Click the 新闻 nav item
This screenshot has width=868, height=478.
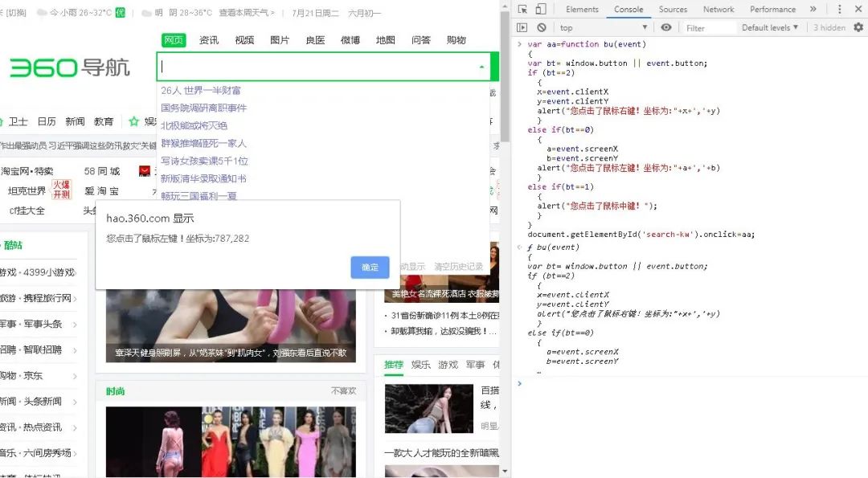click(75, 121)
